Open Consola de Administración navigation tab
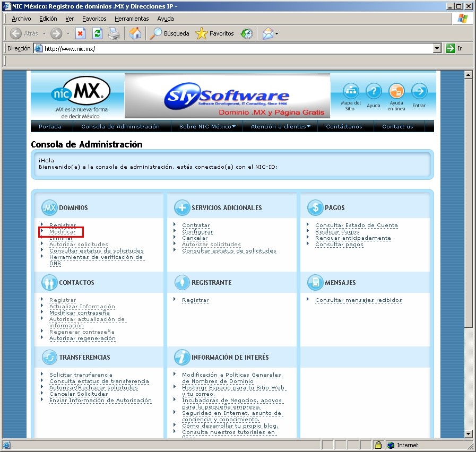Image resolution: width=476 pixels, height=452 pixels. click(120, 126)
